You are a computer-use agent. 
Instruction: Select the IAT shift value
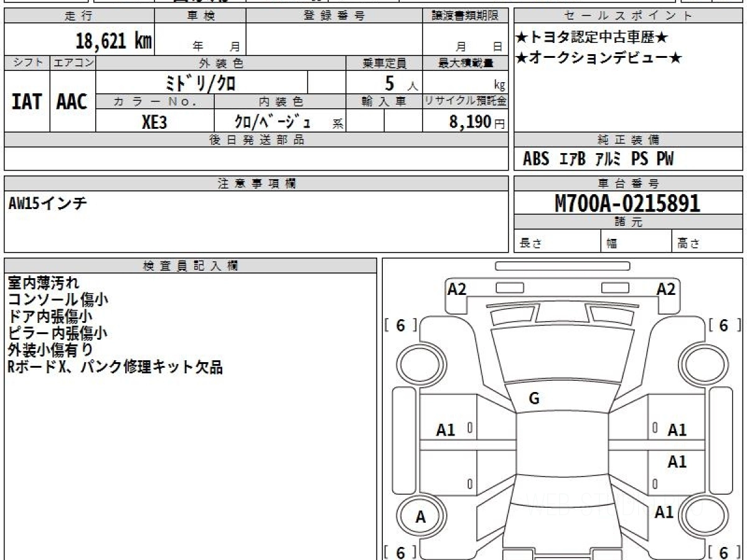point(27,101)
